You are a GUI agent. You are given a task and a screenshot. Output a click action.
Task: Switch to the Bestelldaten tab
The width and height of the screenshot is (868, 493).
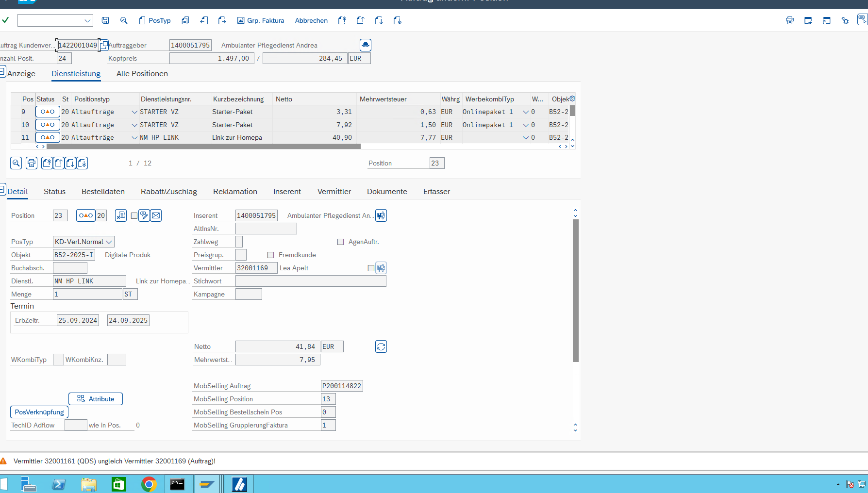(x=103, y=191)
